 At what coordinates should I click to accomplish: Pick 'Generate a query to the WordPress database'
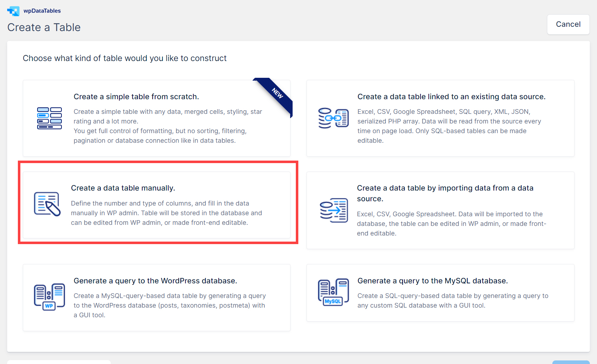tap(155, 281)
